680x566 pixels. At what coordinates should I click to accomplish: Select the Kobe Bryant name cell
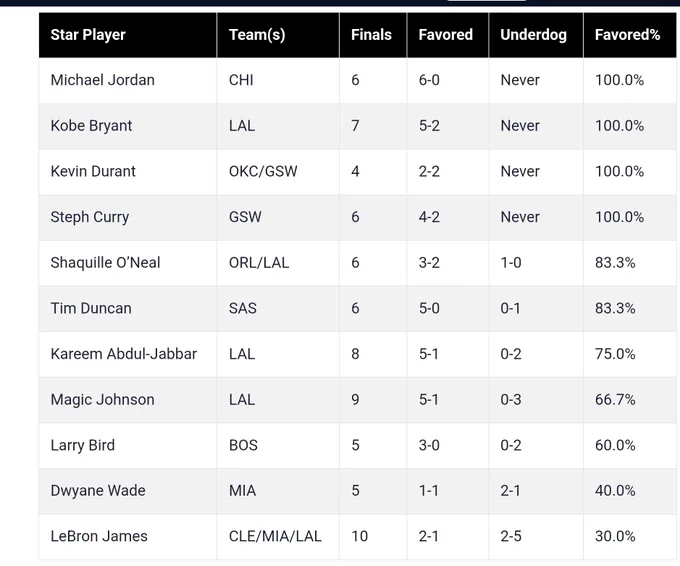128,126
